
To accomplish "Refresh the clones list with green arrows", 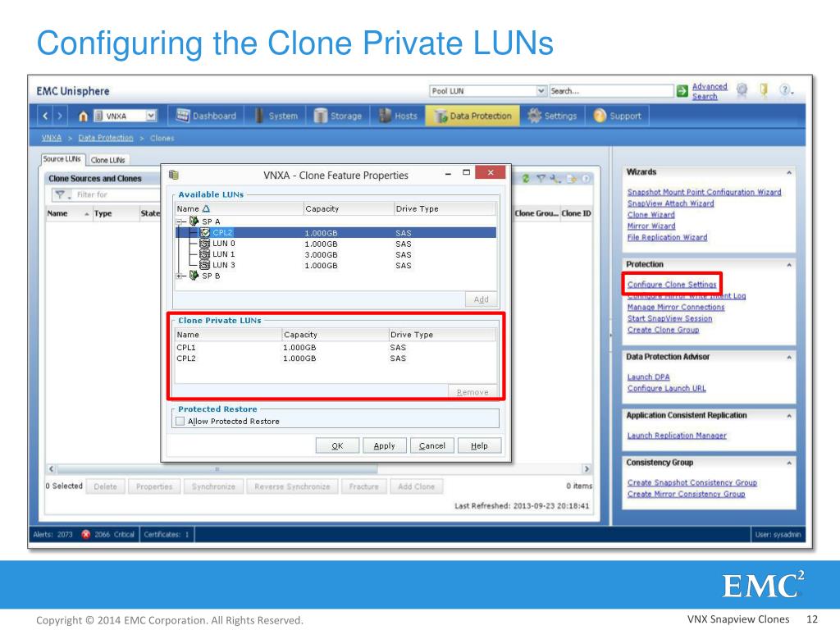I will 526,178.
